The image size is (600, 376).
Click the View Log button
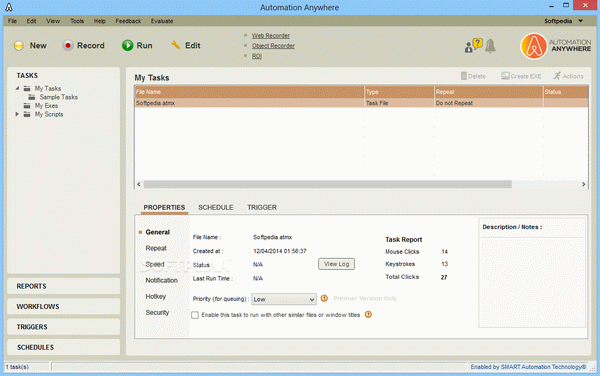coord(336,264)
